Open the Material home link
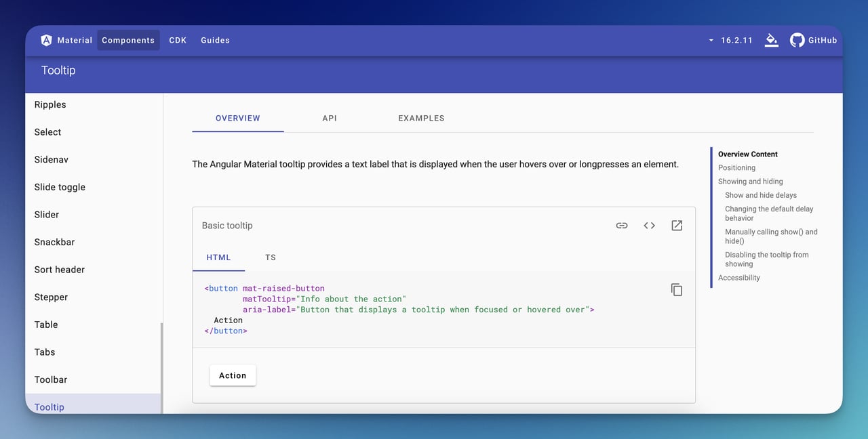868x439 pixels. coord(66,40)
